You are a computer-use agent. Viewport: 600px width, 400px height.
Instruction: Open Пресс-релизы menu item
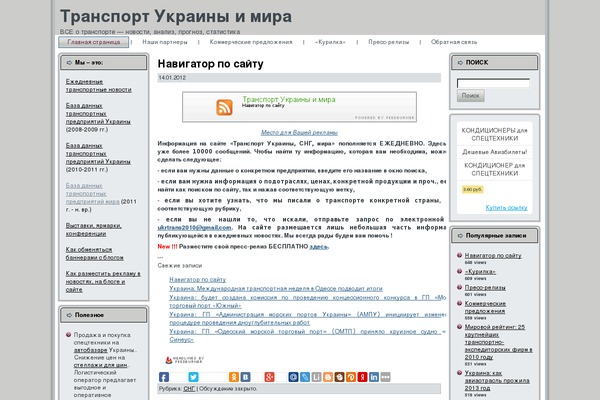click(389, 42)
